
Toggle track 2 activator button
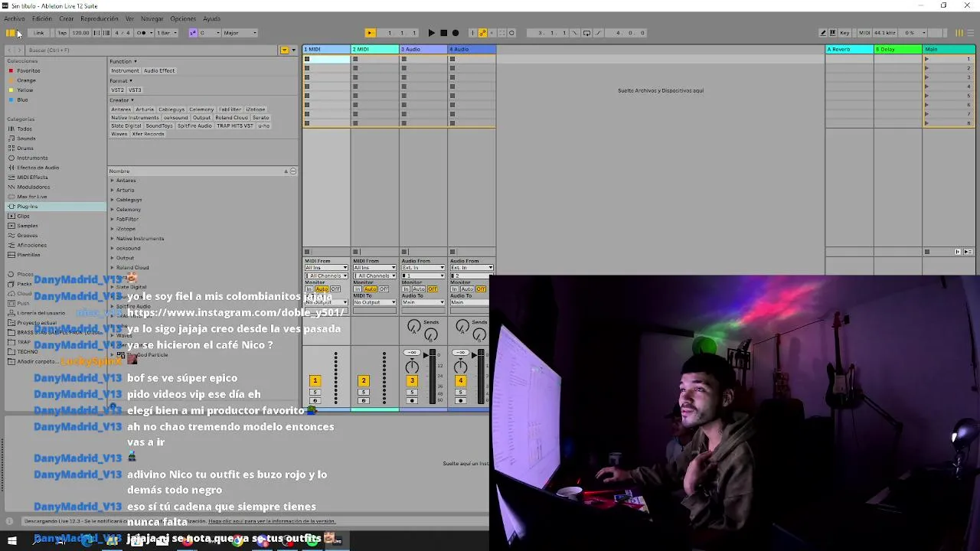(x=364, y=380)
